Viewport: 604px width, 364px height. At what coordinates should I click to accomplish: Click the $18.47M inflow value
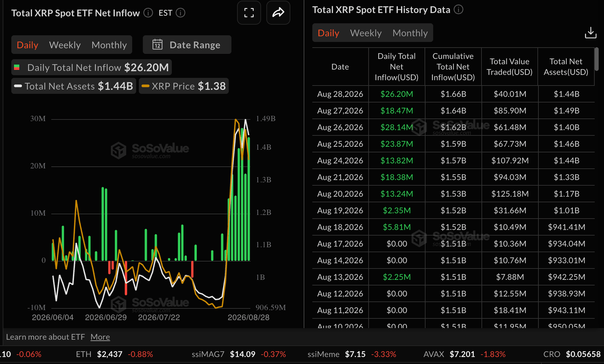(397, 111)
